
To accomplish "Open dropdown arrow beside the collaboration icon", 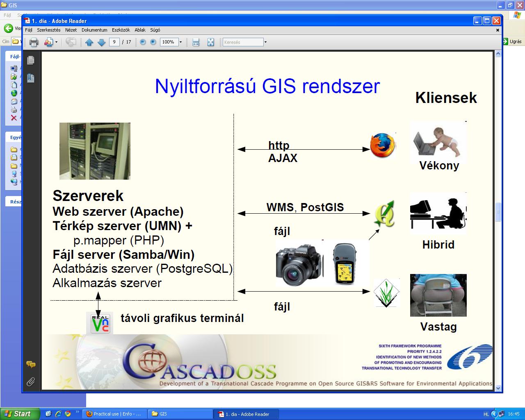I will (x=56, y=42).
